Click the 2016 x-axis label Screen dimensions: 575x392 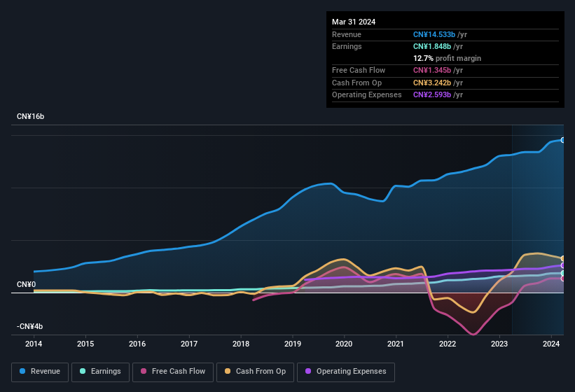point(137,344)
